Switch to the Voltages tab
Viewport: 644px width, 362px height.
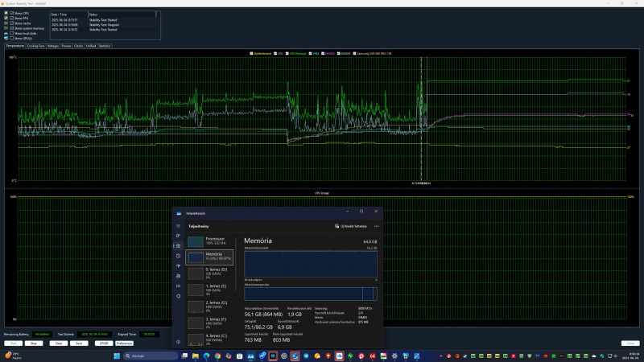tap(54, 46)
